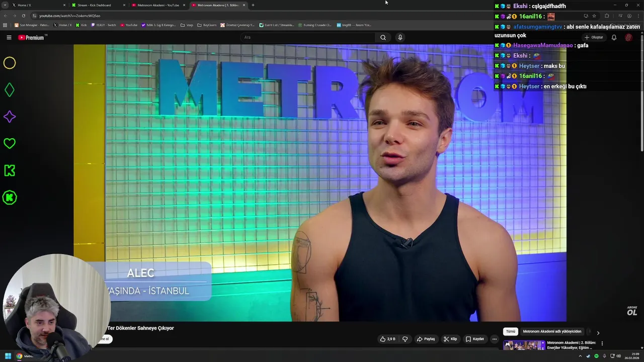Open Chrome tab search dropdown
644x362 pixels.
click(x=6, y=5)
